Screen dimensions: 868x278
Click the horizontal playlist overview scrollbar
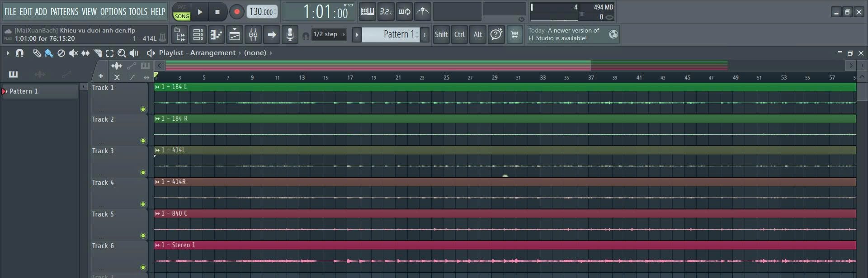coord(505,66)
